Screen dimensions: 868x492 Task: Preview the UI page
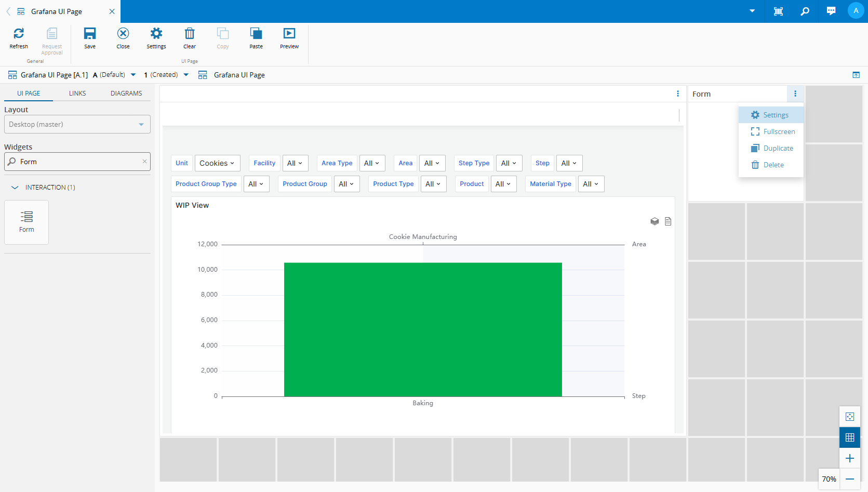pos(289,34)
